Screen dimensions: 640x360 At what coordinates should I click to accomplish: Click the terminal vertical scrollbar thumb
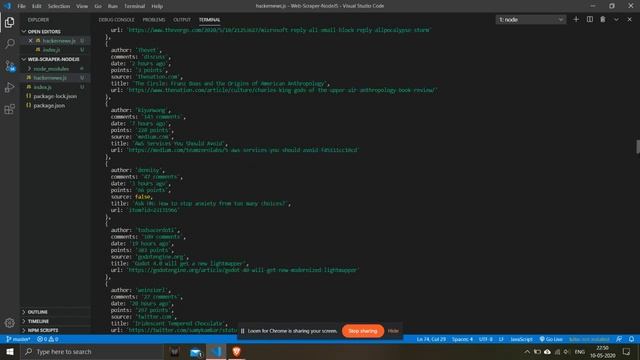pyautogui.click(x=638, y=147)
